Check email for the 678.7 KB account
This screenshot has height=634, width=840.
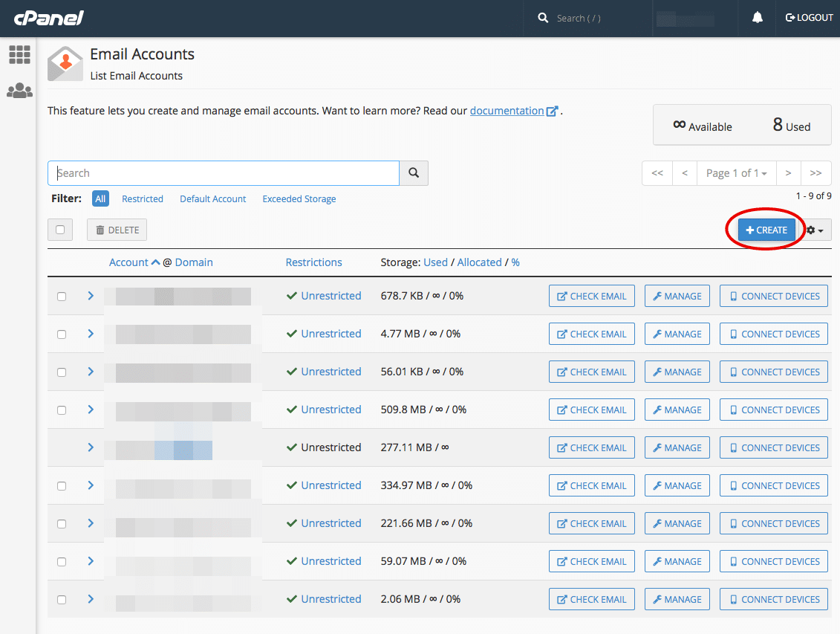(591, 296)
